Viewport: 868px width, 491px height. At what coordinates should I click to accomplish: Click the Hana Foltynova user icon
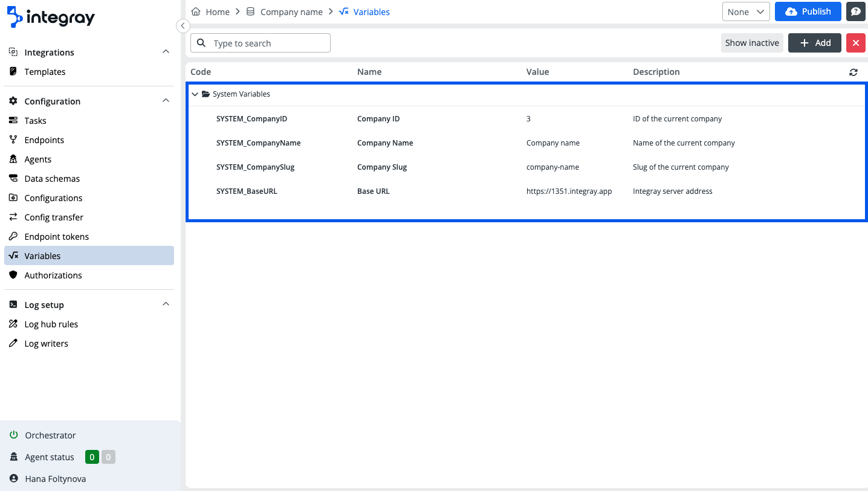13,478
